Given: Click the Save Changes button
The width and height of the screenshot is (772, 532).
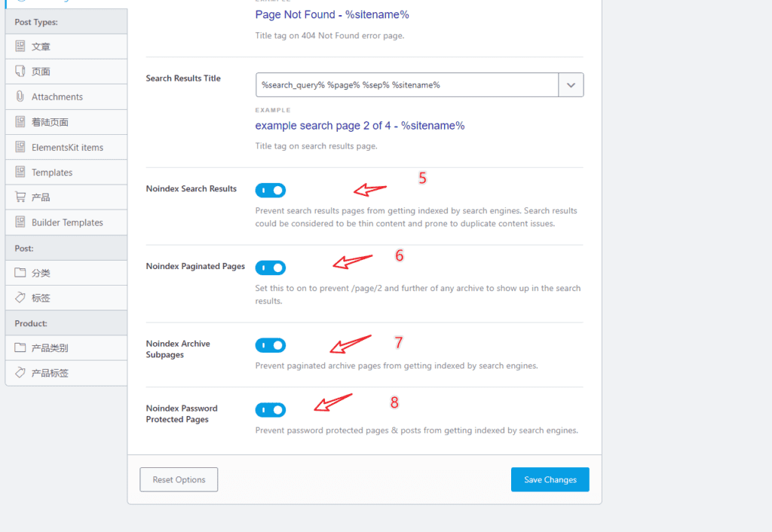Looking at the screenshot, I should click(550, 479).
